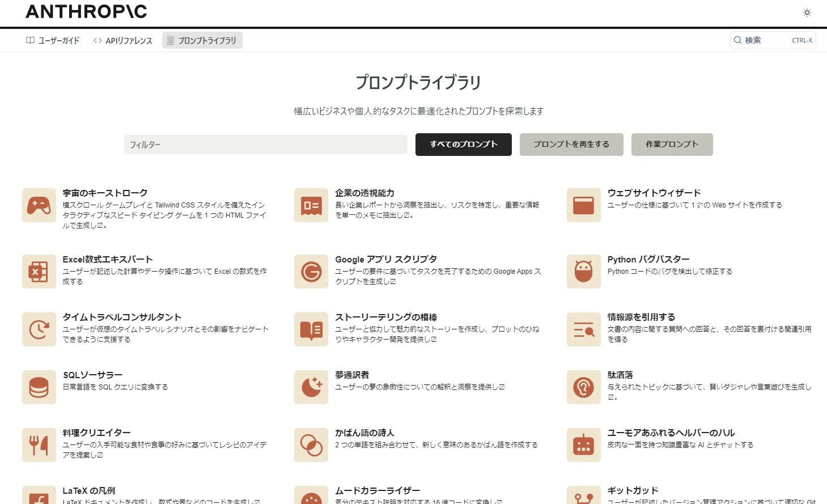Click the database icon for SQLソーサラー
Image resolution: width=827 pixels, height=504 pixels.
(x=39, y=387)
